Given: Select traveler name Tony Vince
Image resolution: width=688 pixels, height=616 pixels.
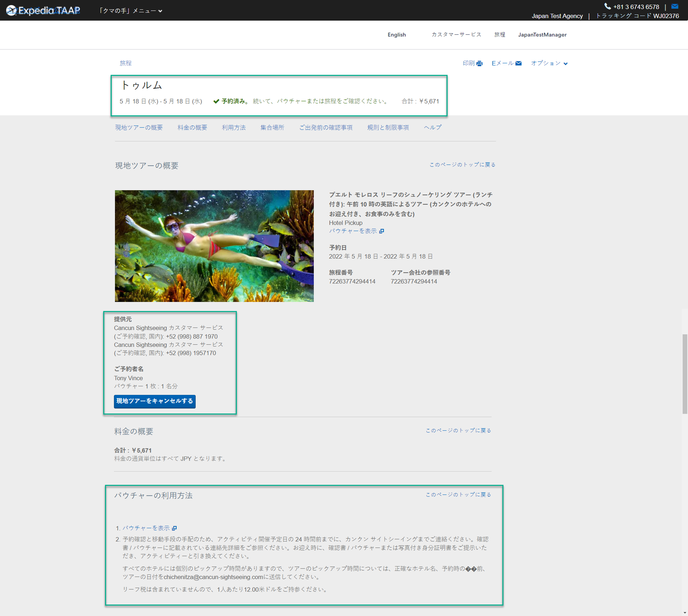Looking at the screenshot, I should [128, 378].
